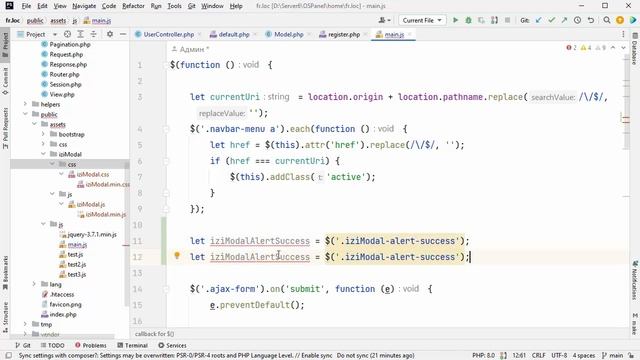Expand all icon in Project panel

80,34
